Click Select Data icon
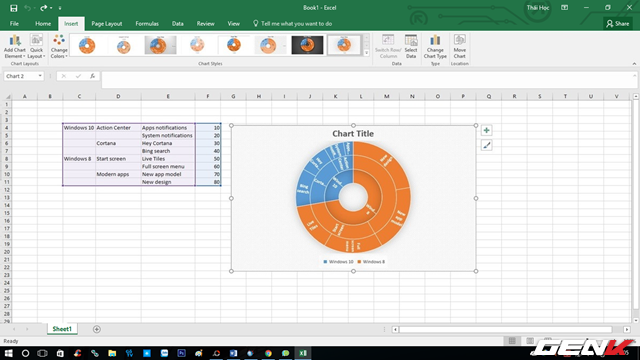 [x=411, y=46]
